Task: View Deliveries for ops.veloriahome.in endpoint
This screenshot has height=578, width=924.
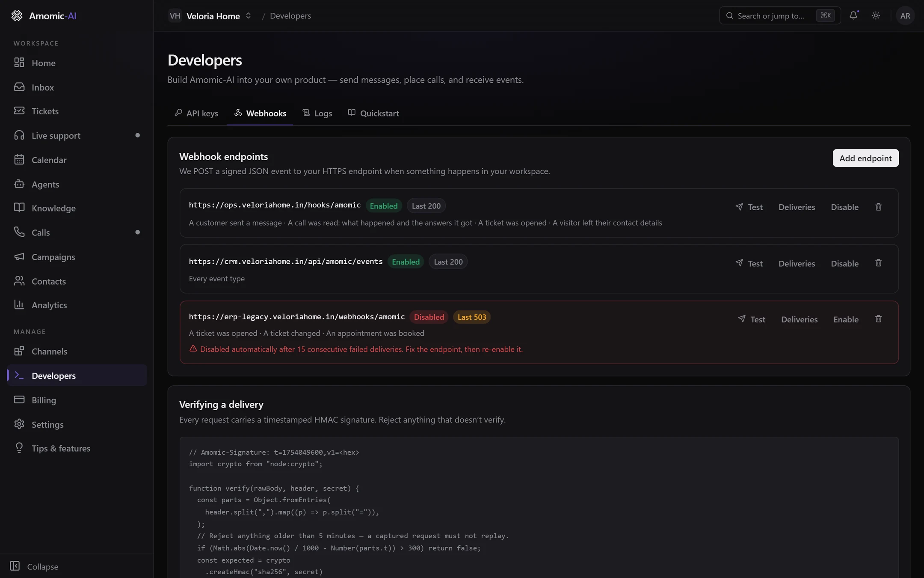Action: coord(797,207)
